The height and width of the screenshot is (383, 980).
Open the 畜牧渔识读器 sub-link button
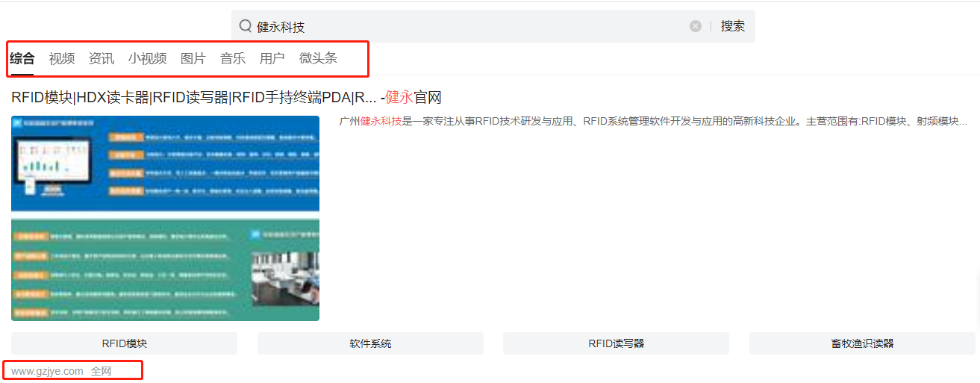862,343
